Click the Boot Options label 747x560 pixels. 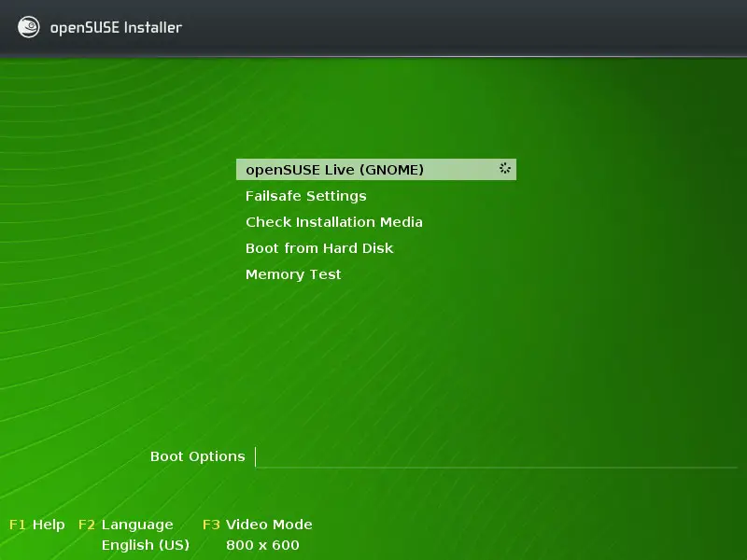coord(197,456)
